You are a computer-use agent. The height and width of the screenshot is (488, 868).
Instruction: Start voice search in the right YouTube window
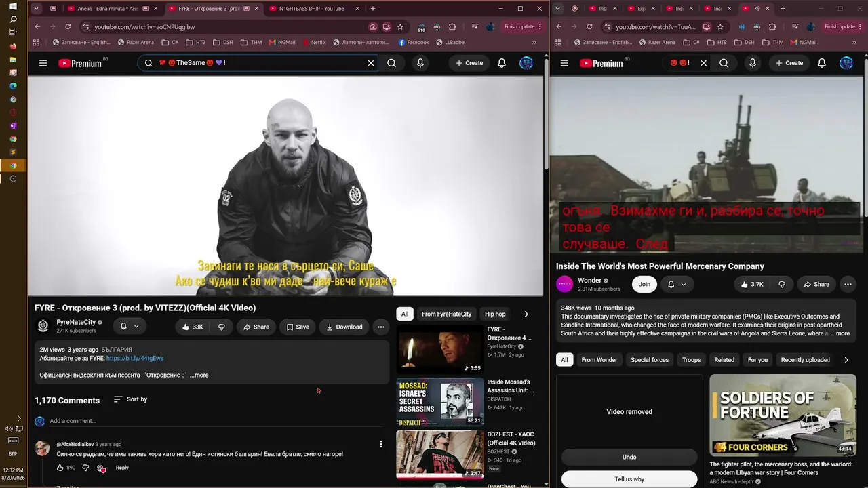(x=753, y=63)
